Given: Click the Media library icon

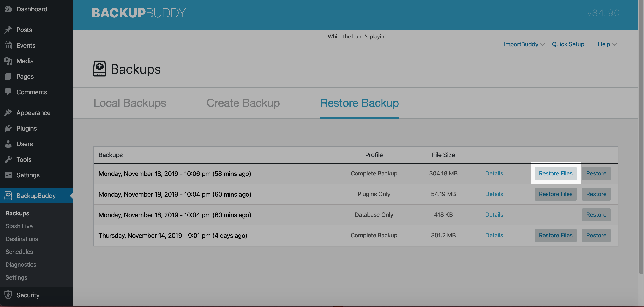Looking at the screenshot, I should point(8,61).
